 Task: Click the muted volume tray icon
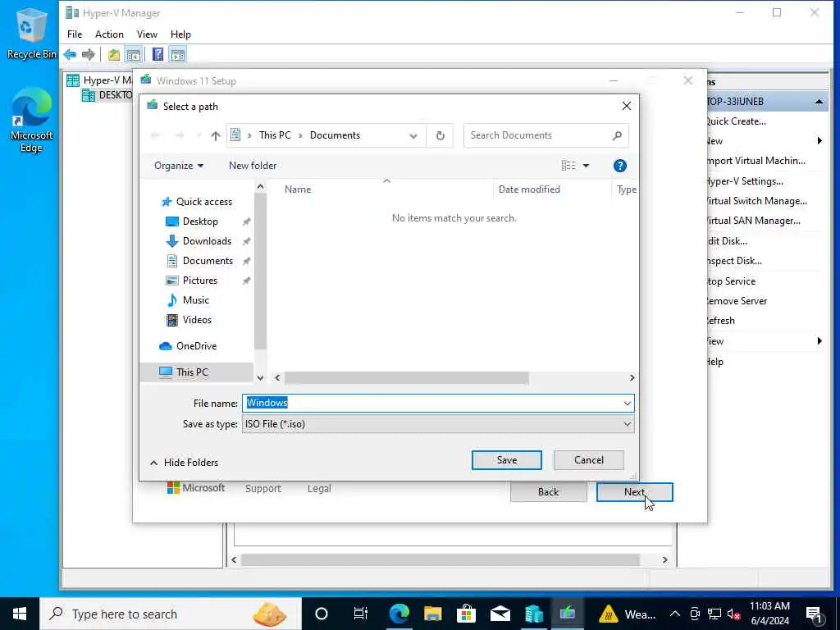click(x=733, y=614)
